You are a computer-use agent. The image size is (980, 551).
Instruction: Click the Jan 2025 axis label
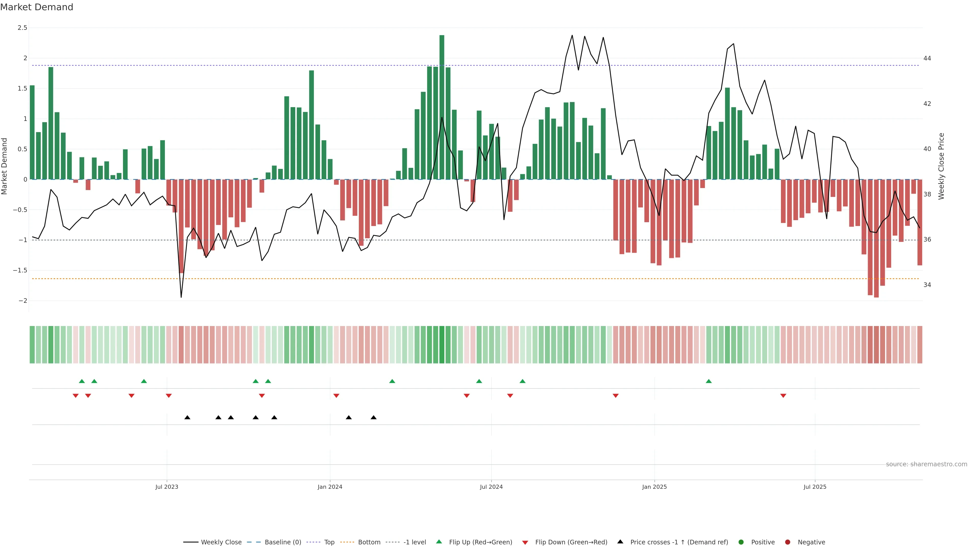654,487
